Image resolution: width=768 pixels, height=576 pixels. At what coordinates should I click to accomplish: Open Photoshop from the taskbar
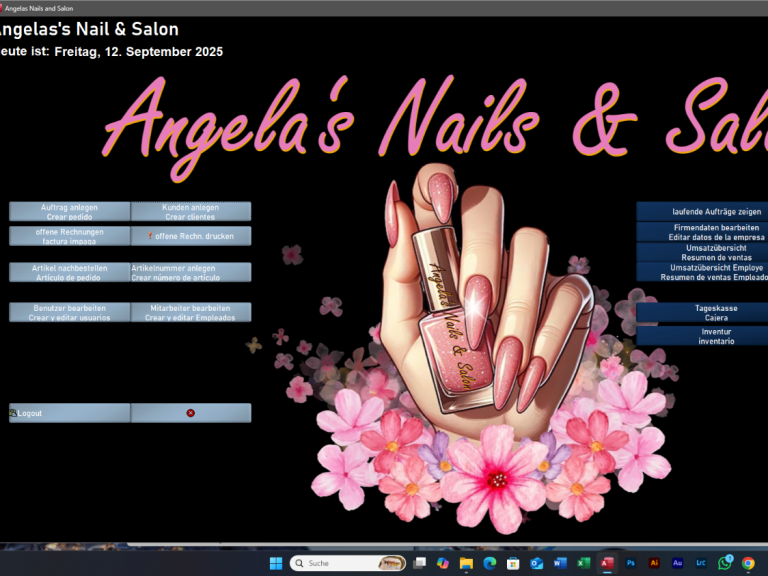631,563
